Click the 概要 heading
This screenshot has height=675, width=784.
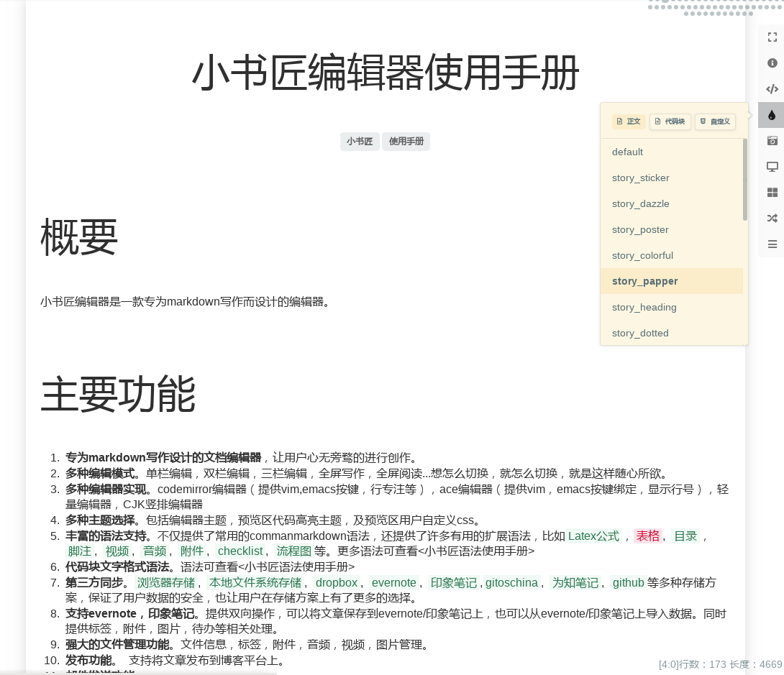coord(79,237)
